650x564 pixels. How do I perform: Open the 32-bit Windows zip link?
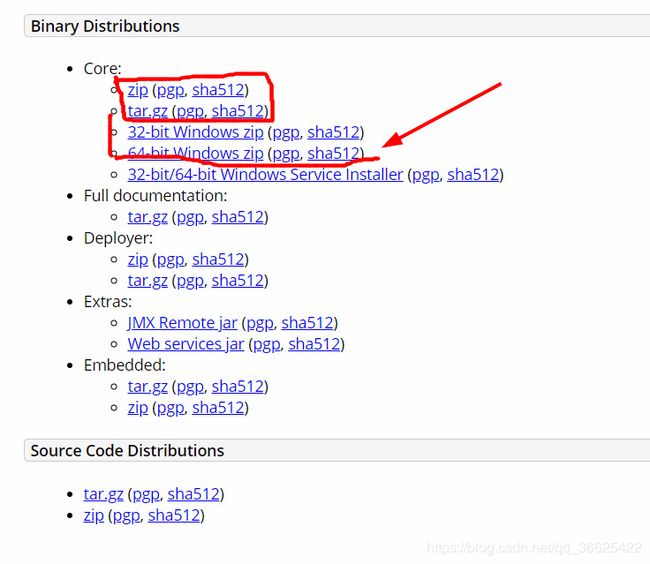click(x=196, y=132)
